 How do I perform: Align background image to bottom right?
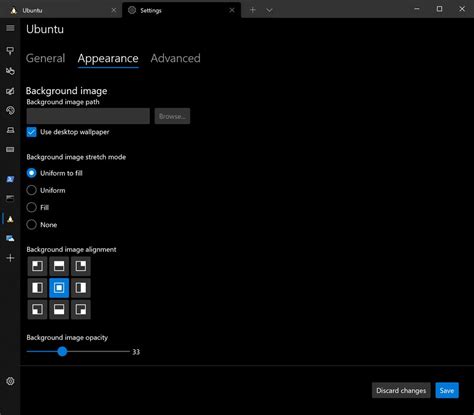(81, 309)
